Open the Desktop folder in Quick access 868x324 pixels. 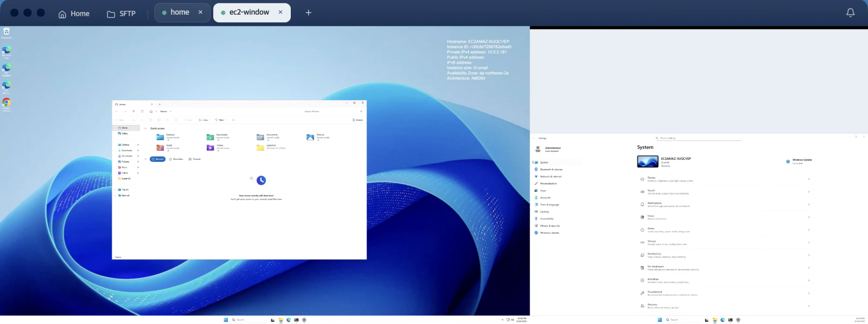click(169, 137)
